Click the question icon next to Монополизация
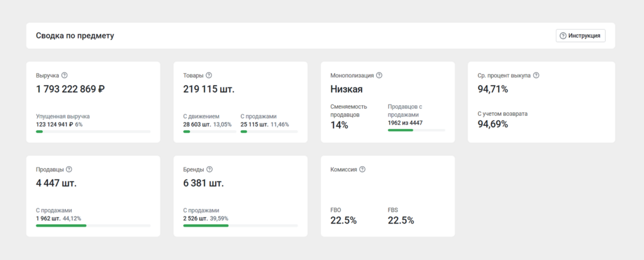This screenshot has height=260, width=644. (x=379, y=75)
